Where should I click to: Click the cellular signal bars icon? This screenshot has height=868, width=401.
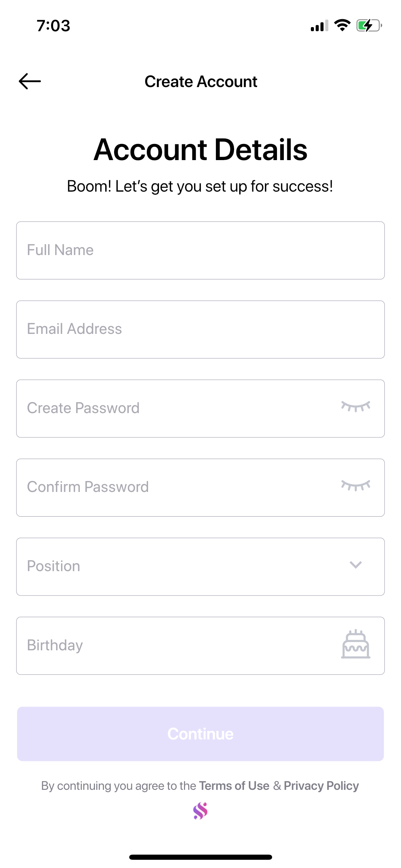(x=319, y=25)
